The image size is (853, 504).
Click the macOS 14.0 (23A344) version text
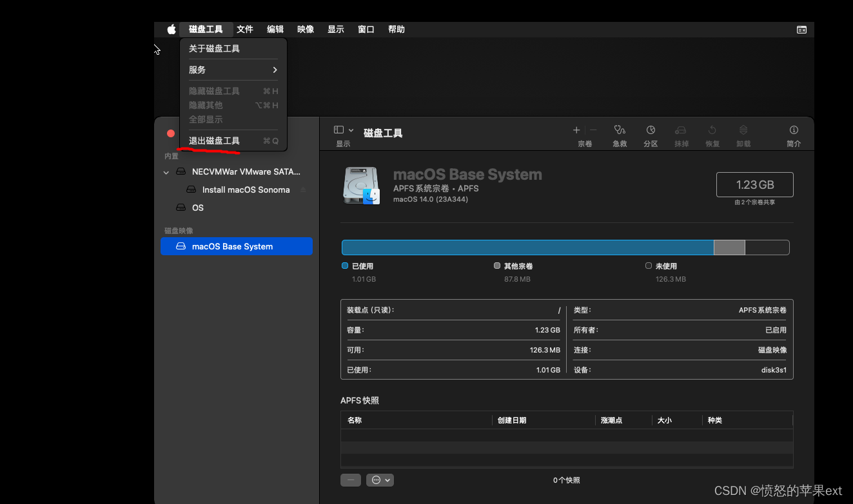(x=431, y=199)
